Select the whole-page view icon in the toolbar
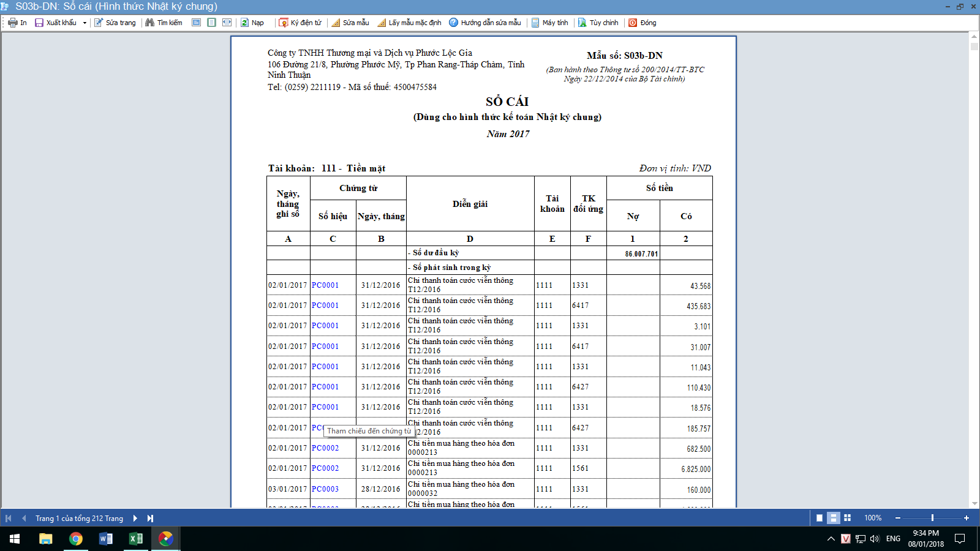The height and width of the screenshot is (551, 980). coord(211,23)
